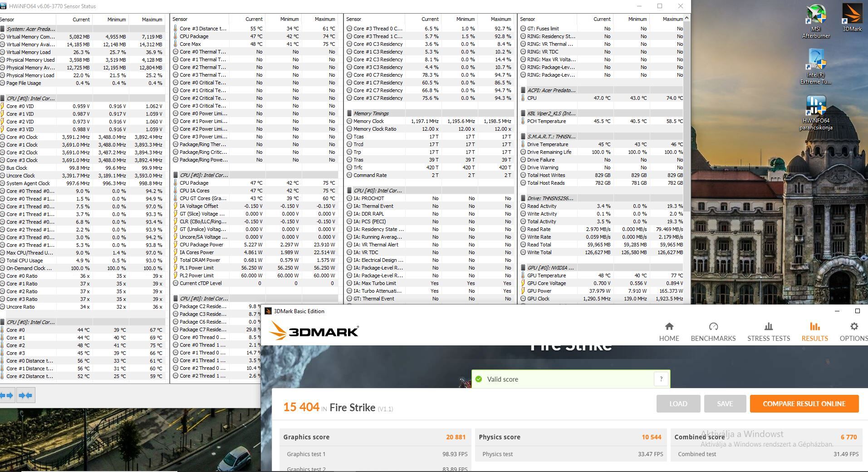Select the Current cTDP Level row

tap(255, 283)
